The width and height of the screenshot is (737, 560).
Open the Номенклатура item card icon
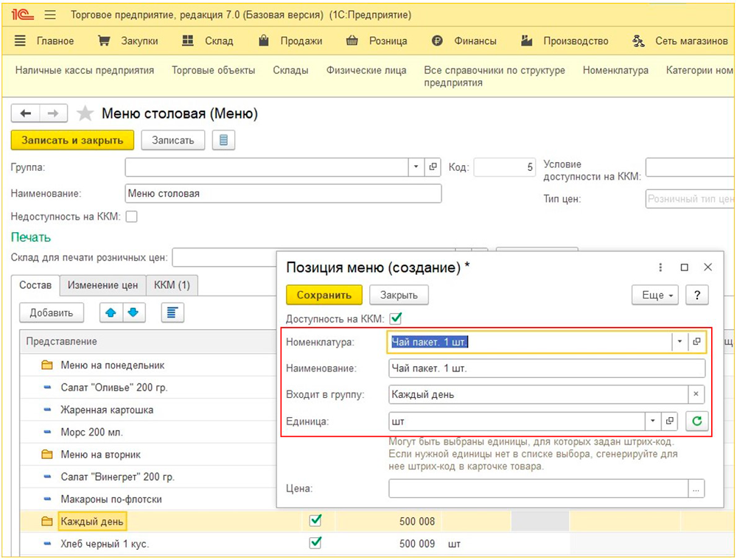point(696,342)
